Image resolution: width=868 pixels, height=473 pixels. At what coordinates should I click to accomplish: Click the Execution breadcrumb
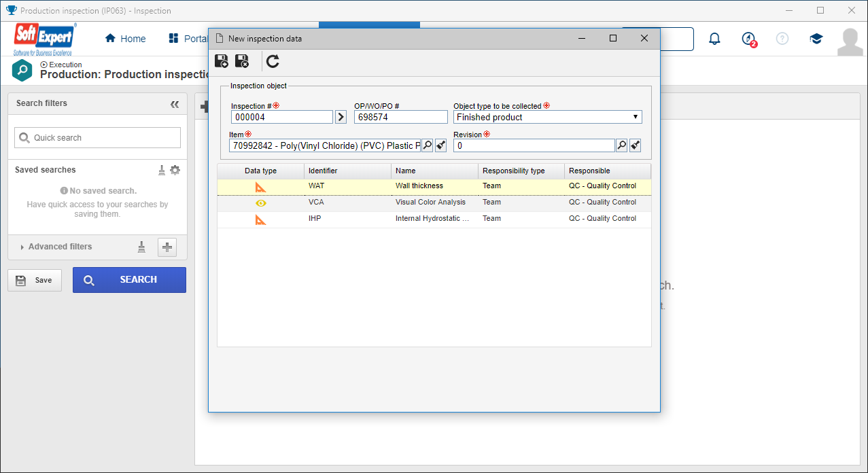click(x=61, y=65)
